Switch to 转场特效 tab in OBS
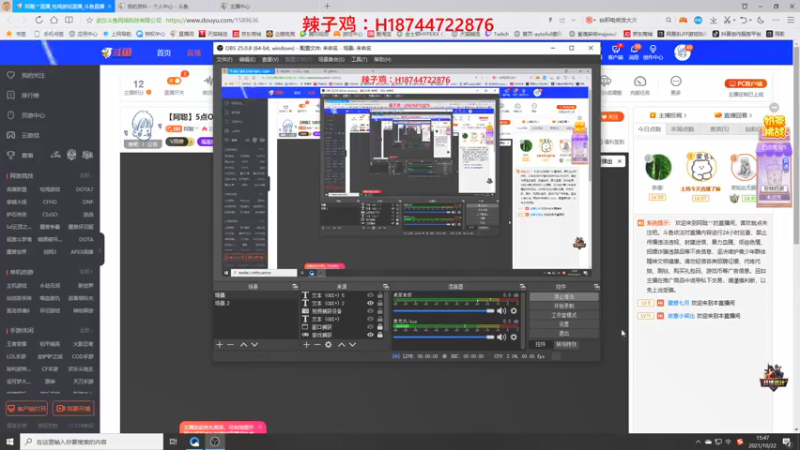The image size is (800, 450). click(566, 344)
